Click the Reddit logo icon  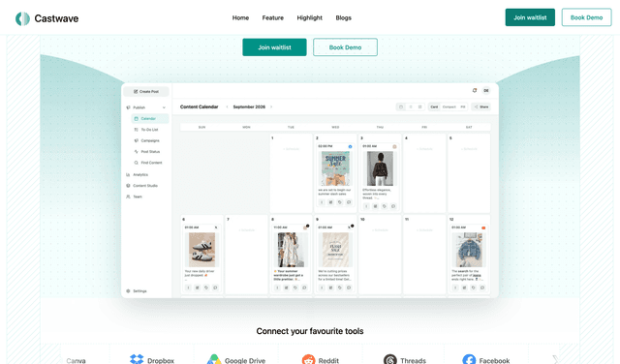(308, 360)
